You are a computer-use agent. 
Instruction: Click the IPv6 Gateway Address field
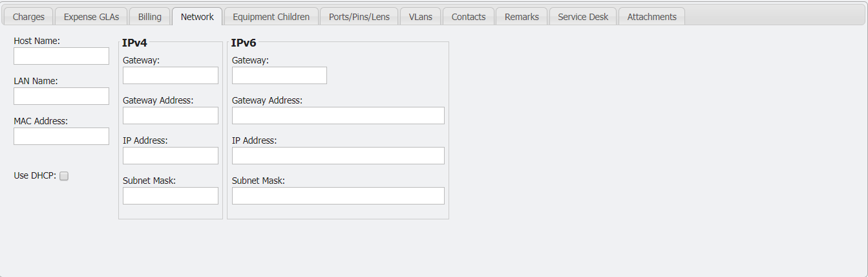click(x=338, y=116)
